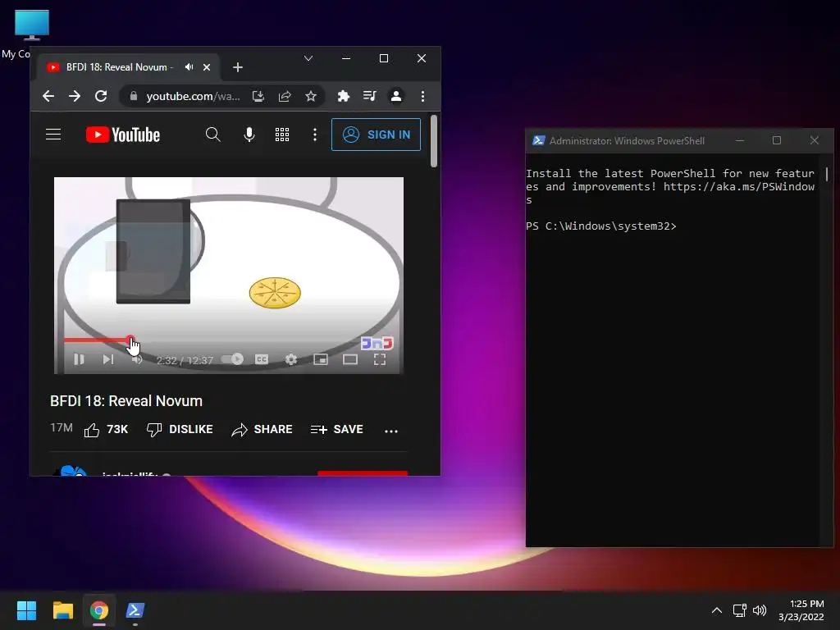The image size is (840, 630).
Task: Click the DISLIKE button
Action: [x=180, y=430]
